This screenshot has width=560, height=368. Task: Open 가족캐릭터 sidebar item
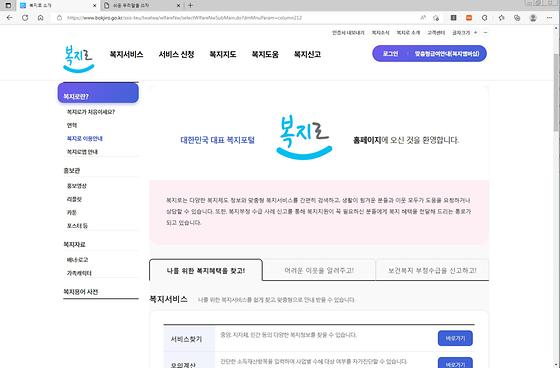79,273
